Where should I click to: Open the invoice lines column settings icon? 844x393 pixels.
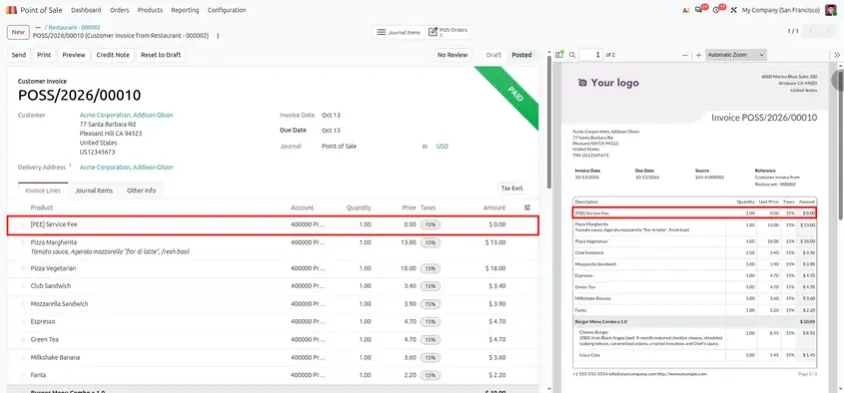527,208
